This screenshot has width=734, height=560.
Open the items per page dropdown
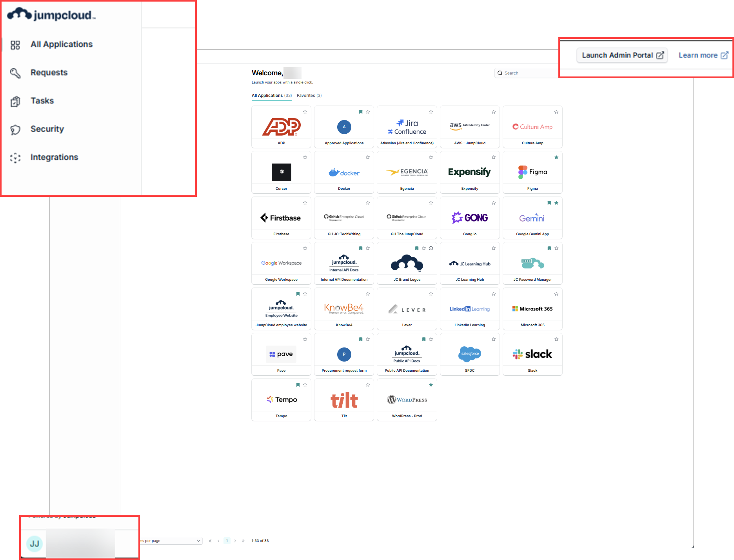[171, 541]
